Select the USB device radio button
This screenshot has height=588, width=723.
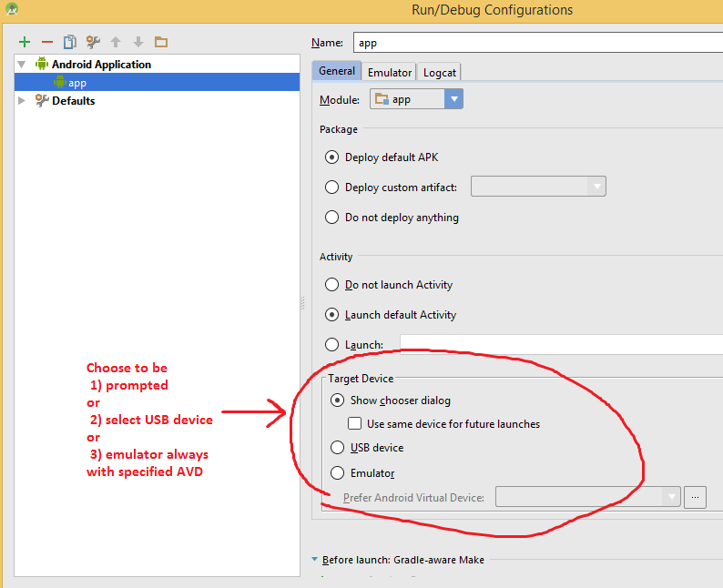pyautogui.click(x=337, y=448)
